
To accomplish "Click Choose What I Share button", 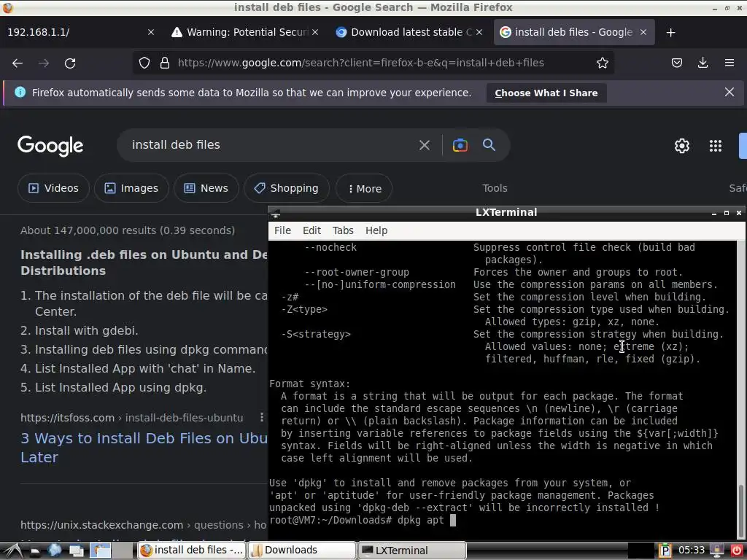I will (x=546, y=93).
